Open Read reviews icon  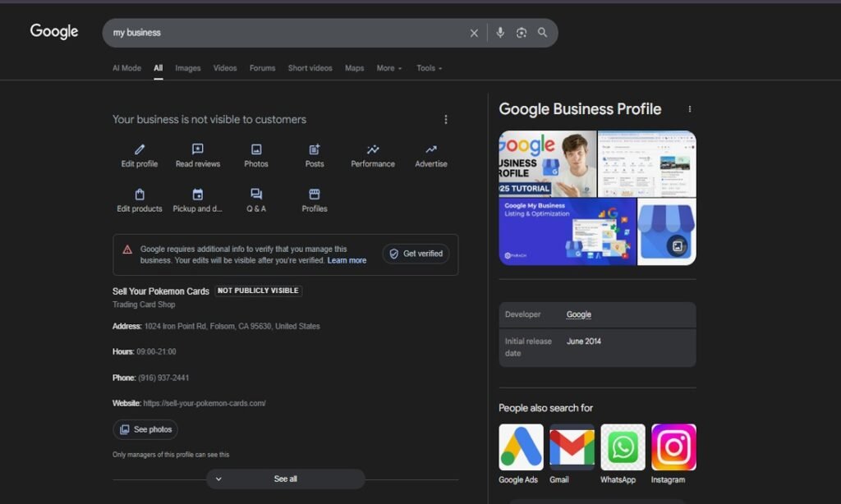pos(198,149)
